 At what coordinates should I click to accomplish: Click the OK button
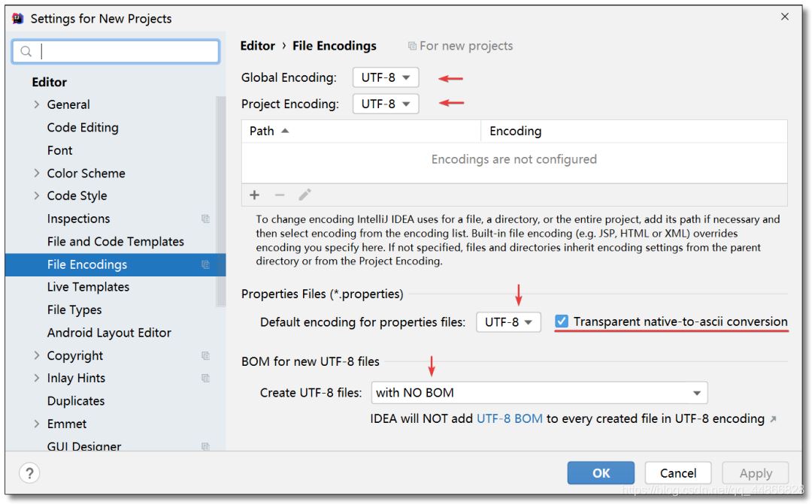point(601,473)
